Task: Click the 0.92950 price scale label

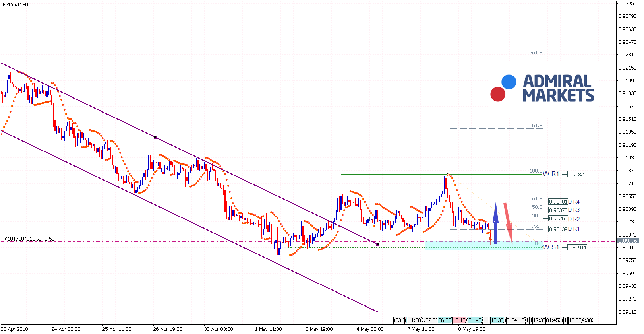Action: click(628, 3)
